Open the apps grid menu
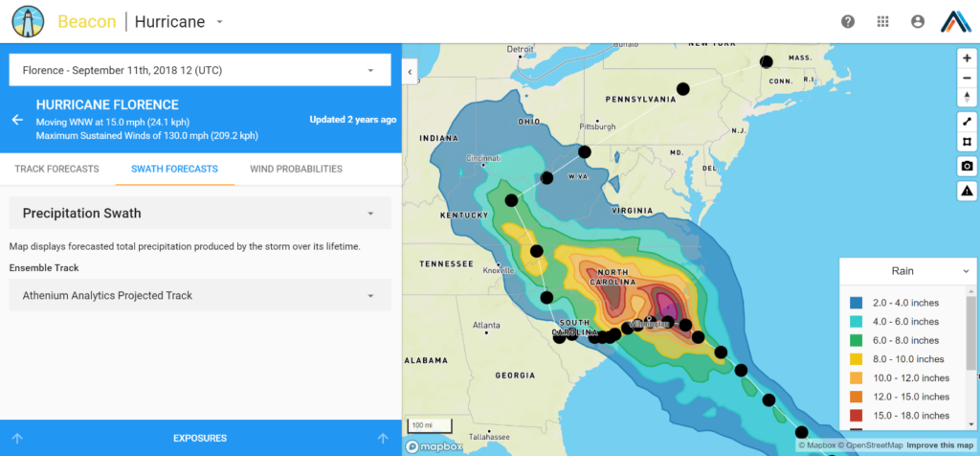Image resolution: width=980 pixels, height=456 pixels. pos(882,21)
